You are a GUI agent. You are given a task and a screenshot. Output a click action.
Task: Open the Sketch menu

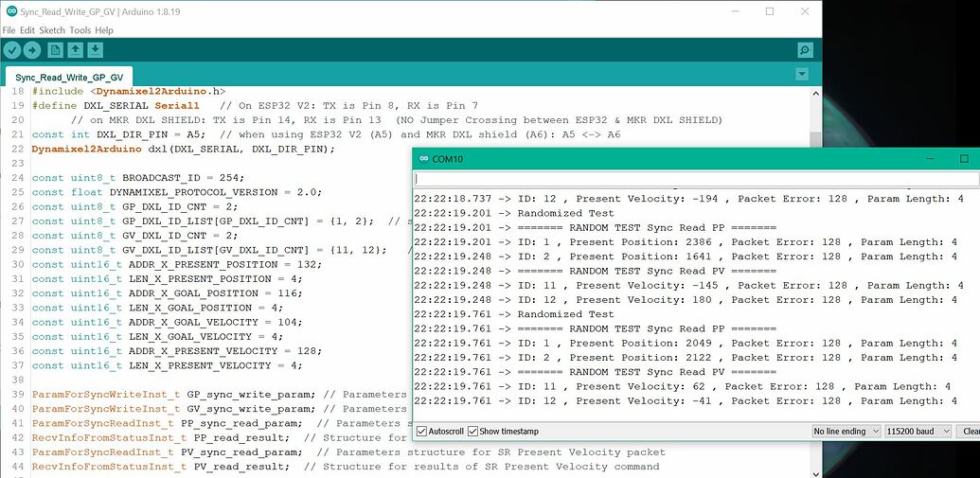(52, 30)
